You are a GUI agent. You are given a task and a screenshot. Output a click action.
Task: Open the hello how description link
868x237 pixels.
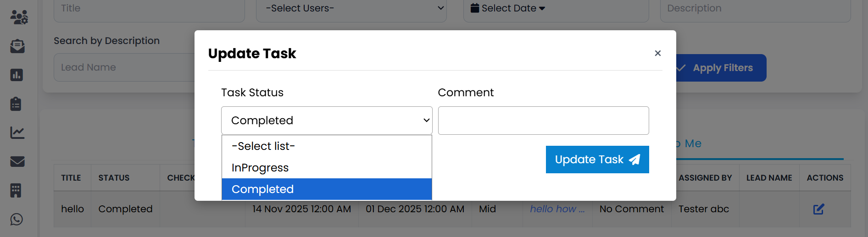tap(557, 209)
